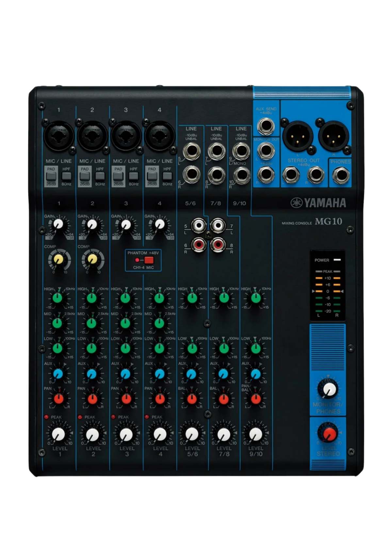Click the channel 2 MID EQ knob
The height and width of the screenshot is (559, 392).
coord(91,323)
